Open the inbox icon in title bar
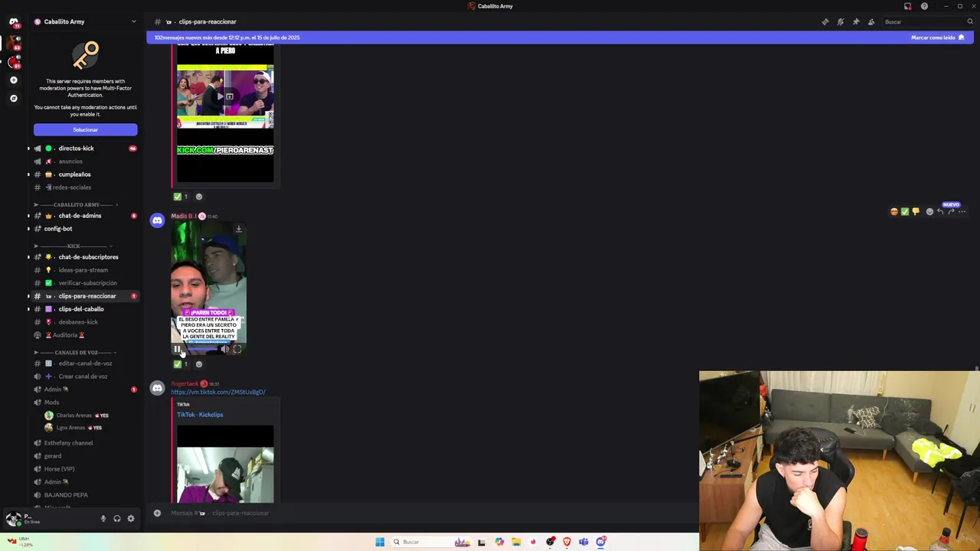The image size is (980, 551). [x=907, y=6]
